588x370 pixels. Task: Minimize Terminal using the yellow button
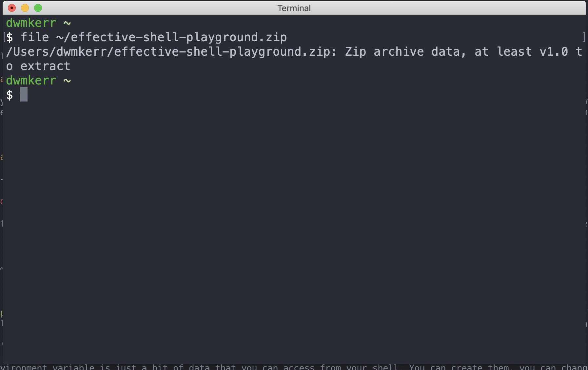(25, 8)
